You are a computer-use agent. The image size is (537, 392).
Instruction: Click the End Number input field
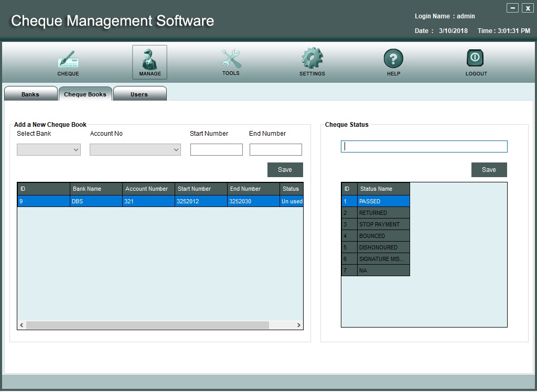275,150
